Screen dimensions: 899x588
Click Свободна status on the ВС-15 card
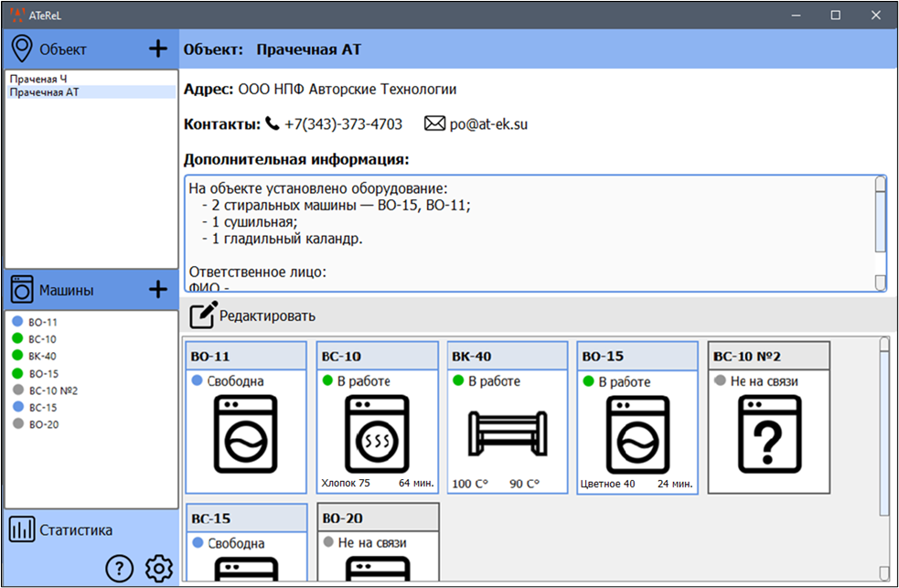tap(236, 543)
